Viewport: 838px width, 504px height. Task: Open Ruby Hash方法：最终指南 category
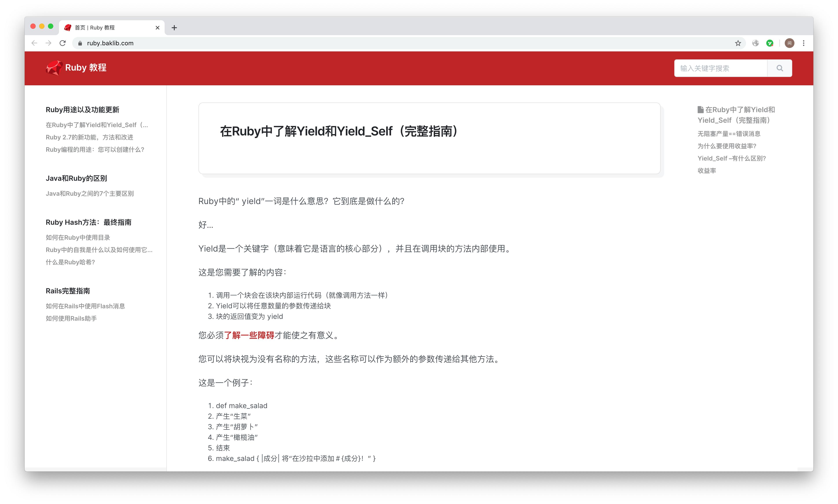click(x=88, y=222)
